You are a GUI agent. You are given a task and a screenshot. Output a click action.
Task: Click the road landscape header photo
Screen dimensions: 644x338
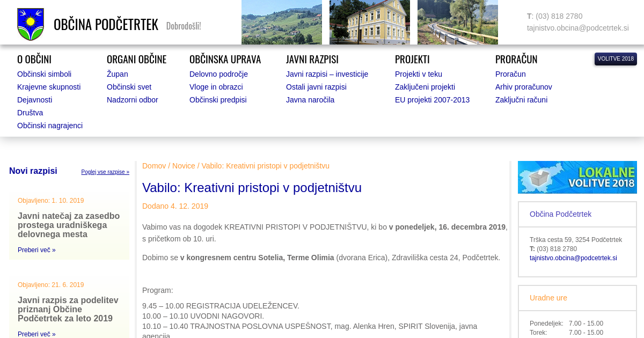[x=457, y=22]
